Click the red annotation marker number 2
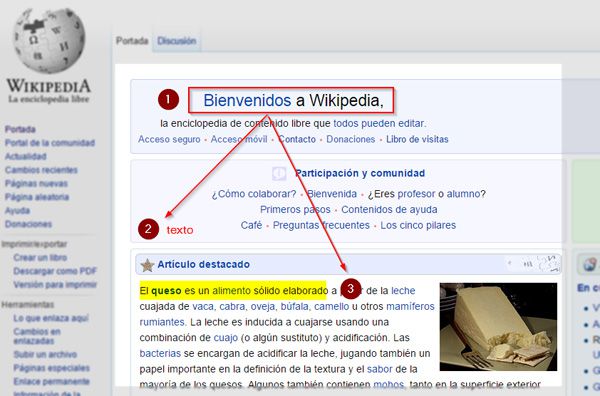Image resolution: width=600 pixels, height=396 pixels. point(148,229)
